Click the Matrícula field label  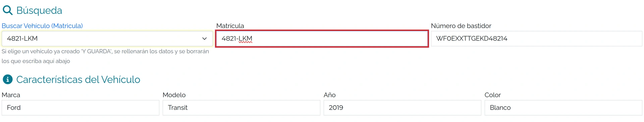tap(230, 26)
